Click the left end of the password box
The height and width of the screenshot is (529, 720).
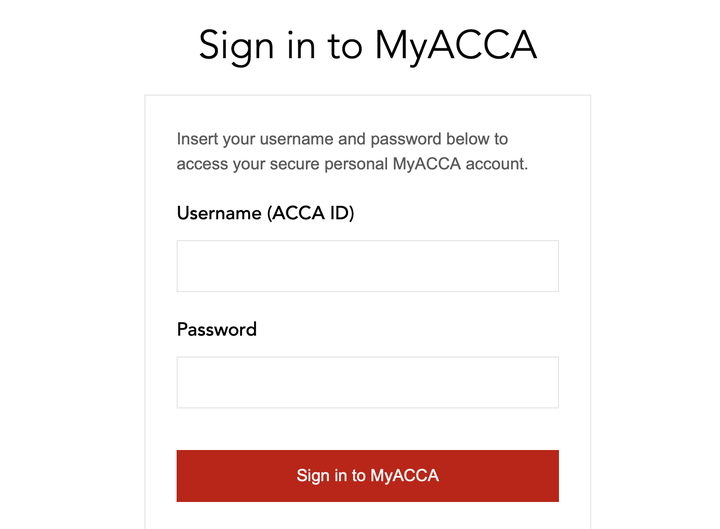tap(192, 382)
